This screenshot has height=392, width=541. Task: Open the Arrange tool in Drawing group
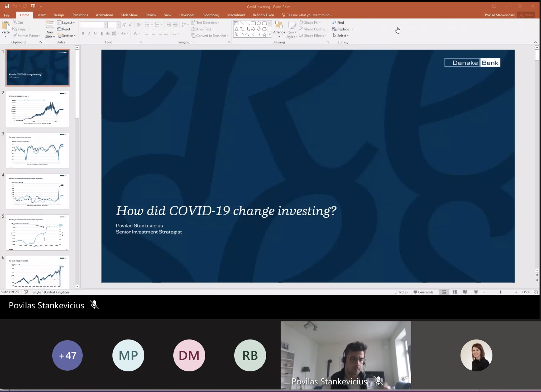pos(279,29)
